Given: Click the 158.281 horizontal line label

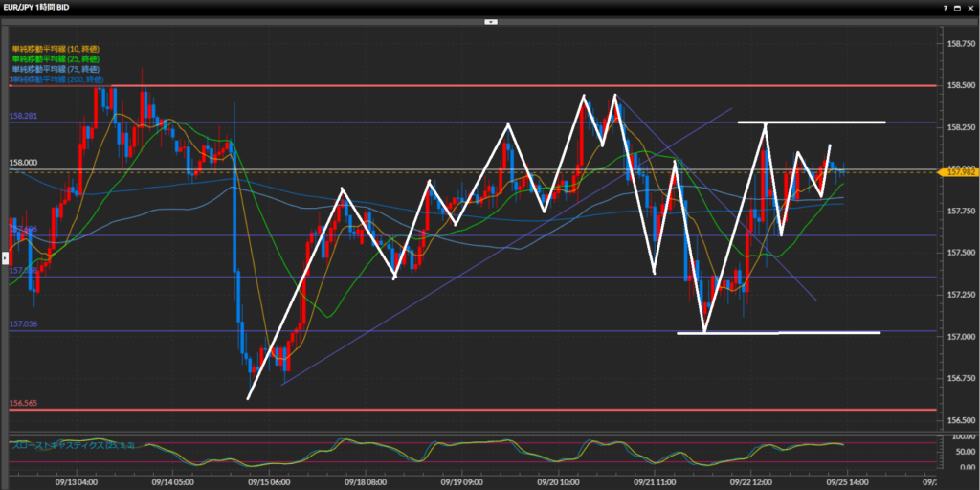Looking at the screenshot, I should [x=25, y=117].
